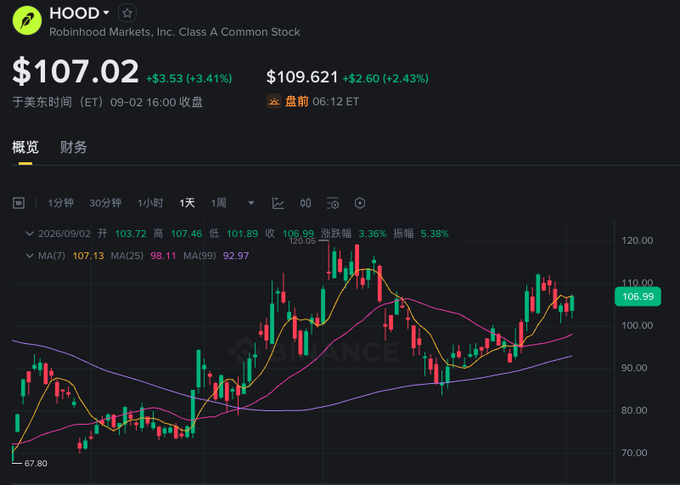The width and height of the screenshot is (680, 485).
Task: Switch to the 概览 tab
Action: 25,147
